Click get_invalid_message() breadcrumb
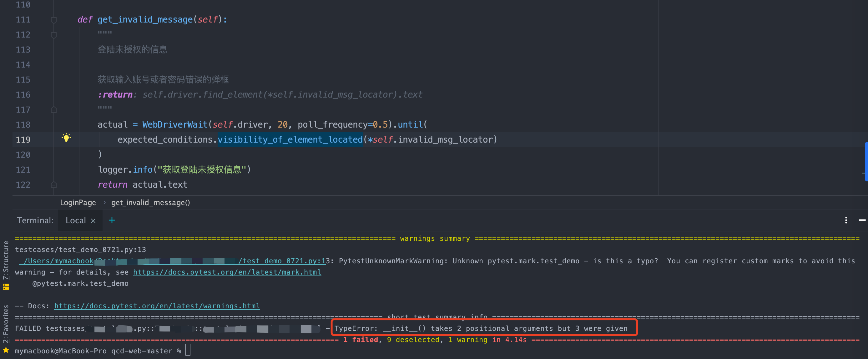 151,203
